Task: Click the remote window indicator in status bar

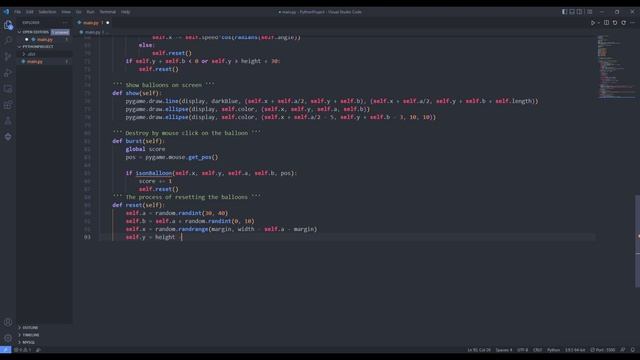Action: pos(6,350)
